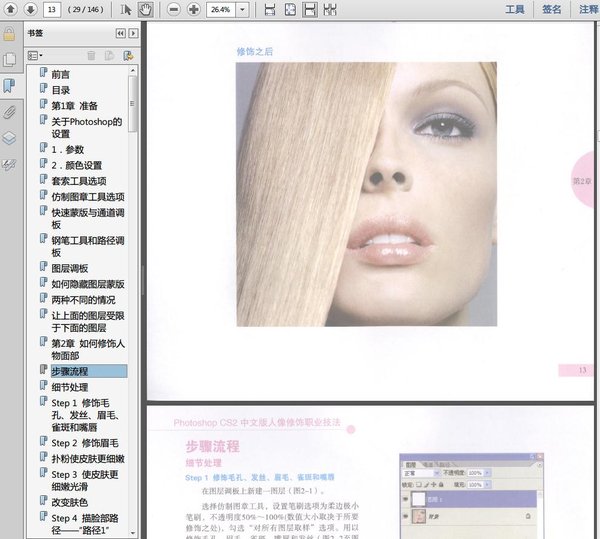Select the Hand pan tool
This screenshot has width=600, height=539.
tap(145, 9)
